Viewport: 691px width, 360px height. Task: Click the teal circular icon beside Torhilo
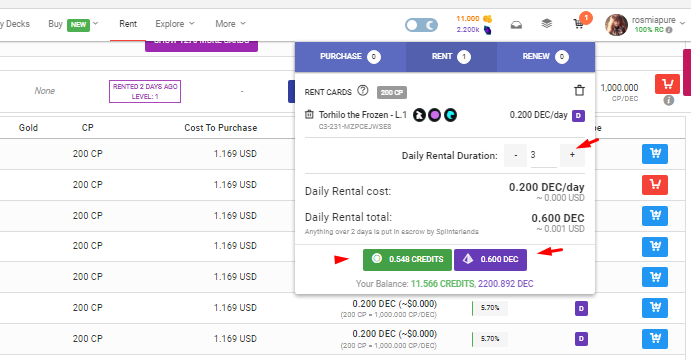[x=450, y=115]
